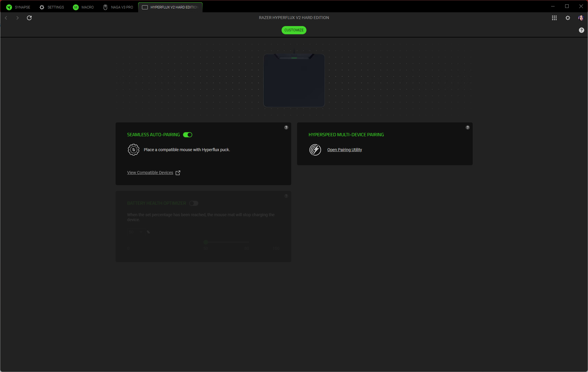This screenshot has width=588, height=372.
Task: Enable Battery Health Optimizer toggle
Action: pos(194,203)
